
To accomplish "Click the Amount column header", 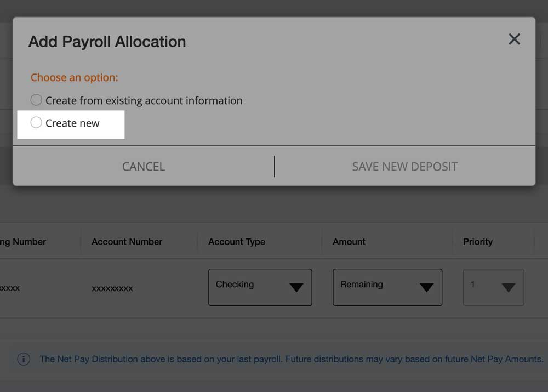I will point(349,242).
